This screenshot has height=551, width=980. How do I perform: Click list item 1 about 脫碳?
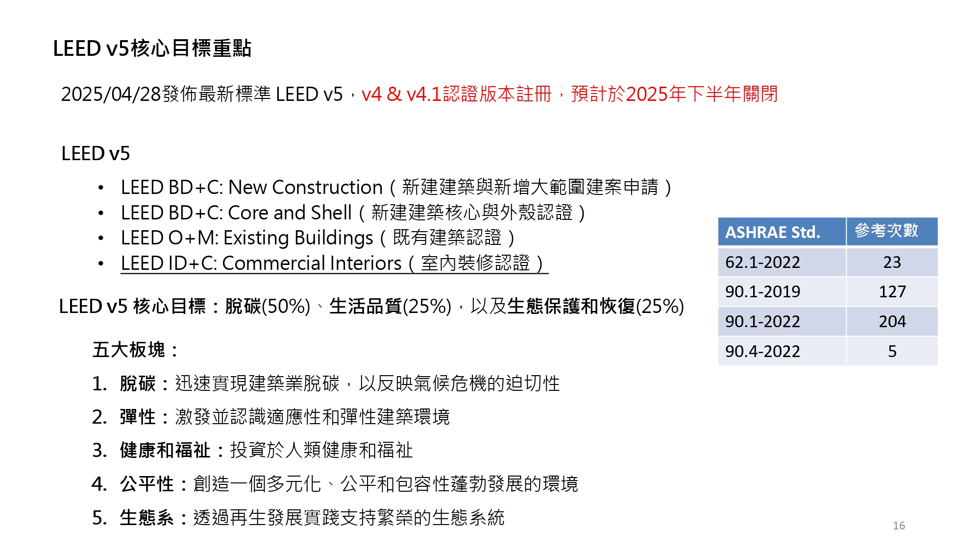pyautogui.click(x=326, y=383)
